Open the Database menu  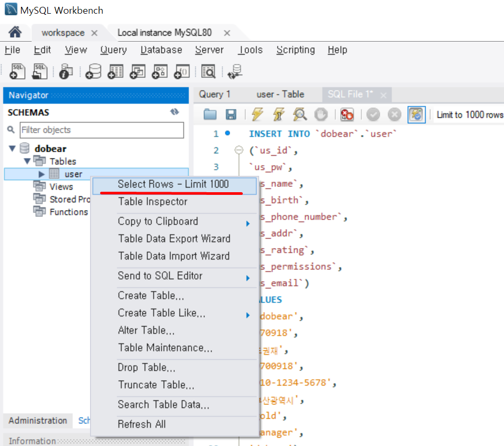coord(161,50)
